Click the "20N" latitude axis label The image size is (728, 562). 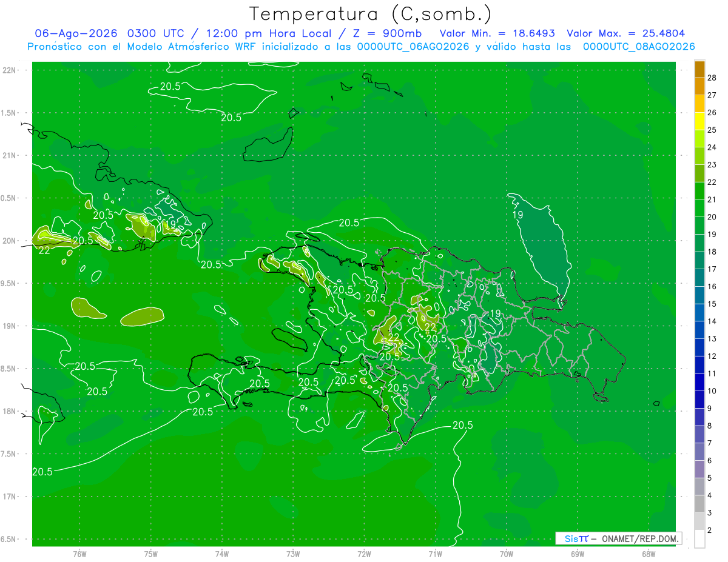[10, 241]
